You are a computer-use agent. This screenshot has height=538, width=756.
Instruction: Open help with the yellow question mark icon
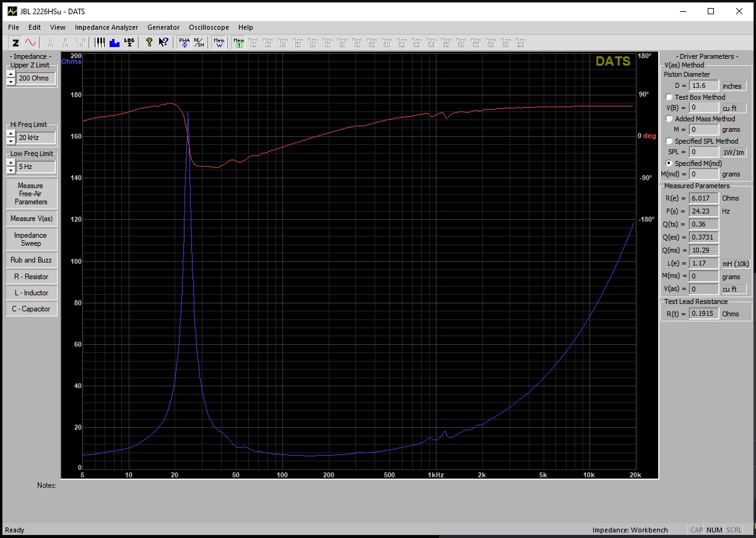[149, 42]
